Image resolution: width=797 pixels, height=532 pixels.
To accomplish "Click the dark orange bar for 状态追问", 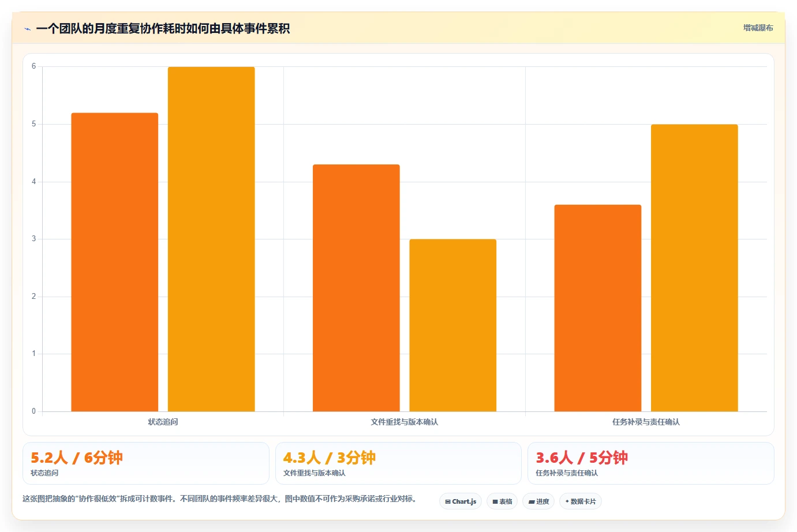I will point(115,262).
